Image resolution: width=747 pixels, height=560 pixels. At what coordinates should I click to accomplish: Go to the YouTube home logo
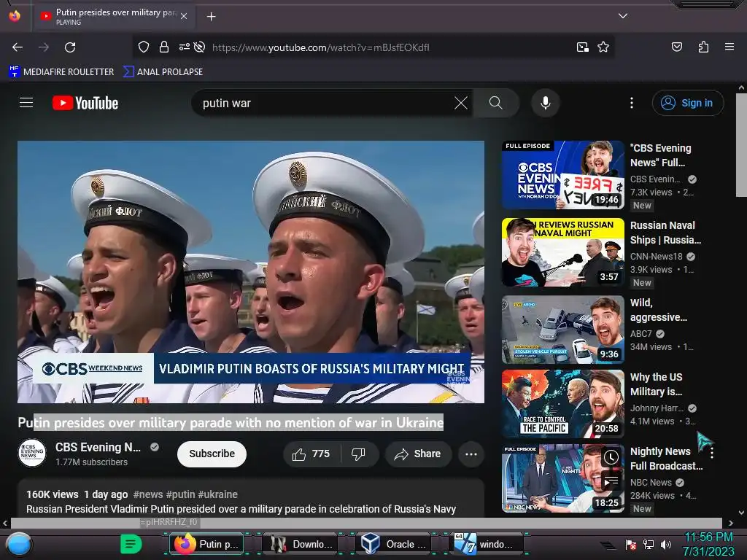(85, 103)
